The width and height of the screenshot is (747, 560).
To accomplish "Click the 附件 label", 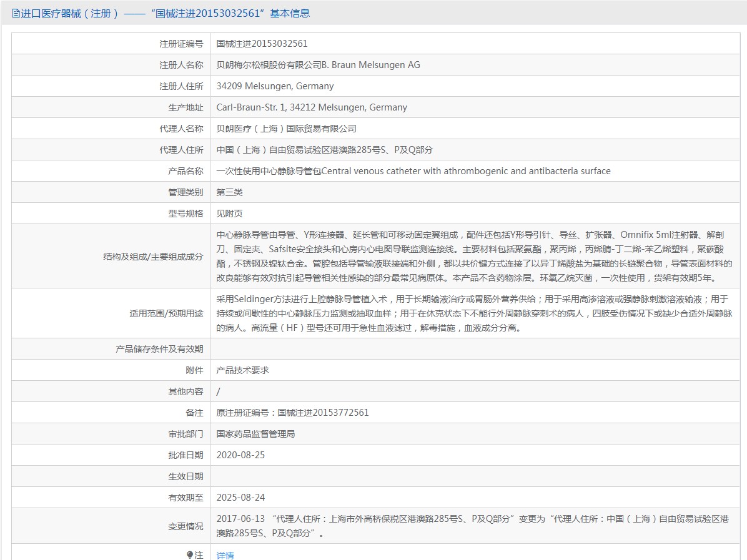I will (x=194, y=370).
